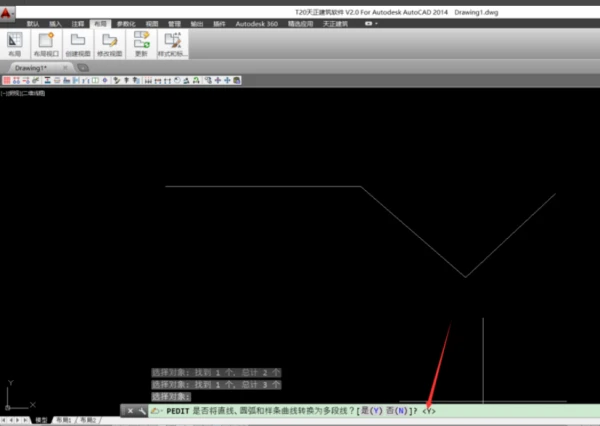Close the command line panel
The width and height of the screenshot is (600, 426).
tap(130, 411)
